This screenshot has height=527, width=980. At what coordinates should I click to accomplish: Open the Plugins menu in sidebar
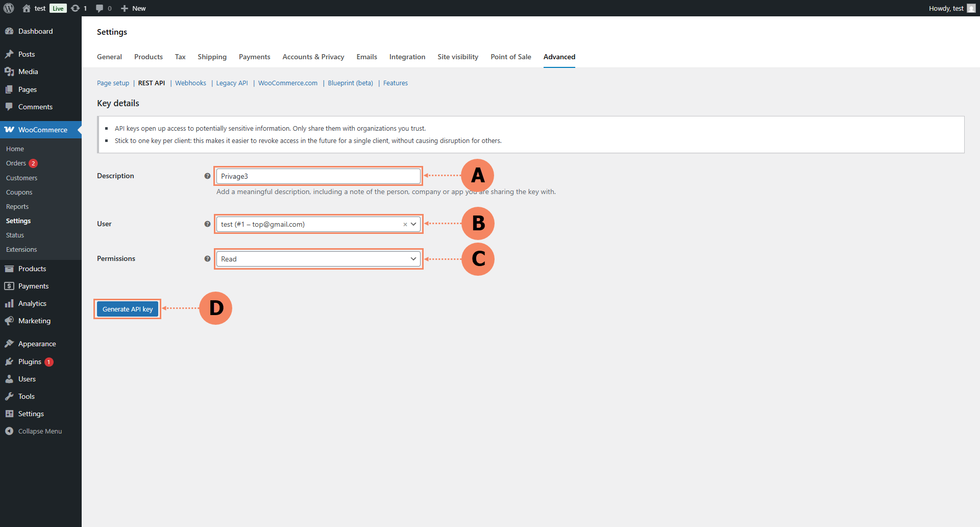pos(30,362)
